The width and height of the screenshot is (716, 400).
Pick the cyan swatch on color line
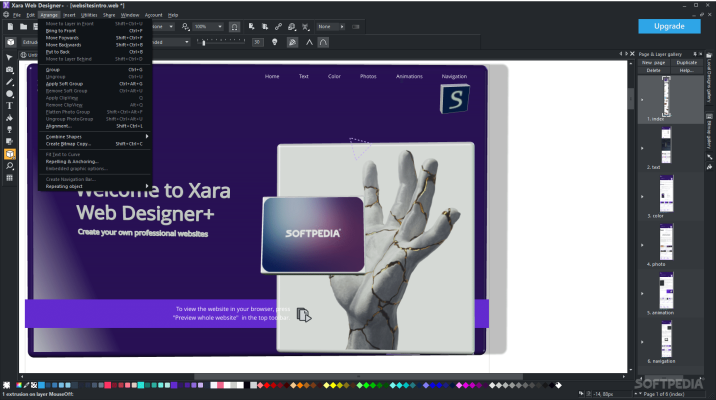[x=141, y=385]
